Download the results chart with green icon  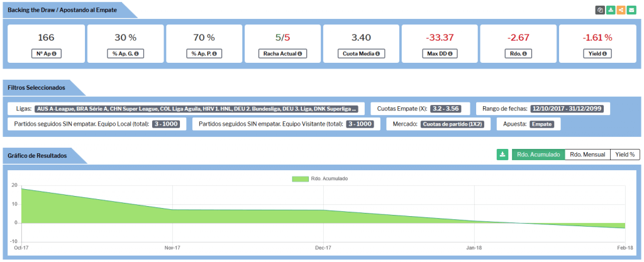tap(502, 155)
